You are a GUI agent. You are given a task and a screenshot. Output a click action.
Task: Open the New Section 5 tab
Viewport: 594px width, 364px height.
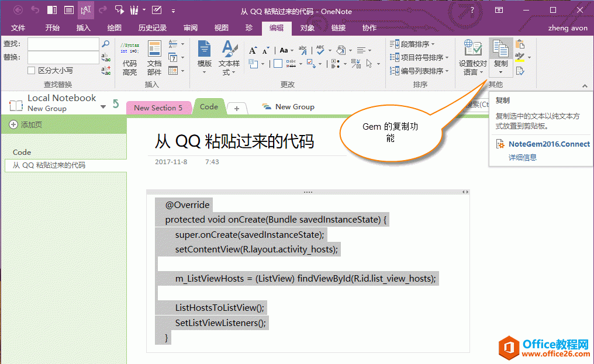(x=158, y=108)
